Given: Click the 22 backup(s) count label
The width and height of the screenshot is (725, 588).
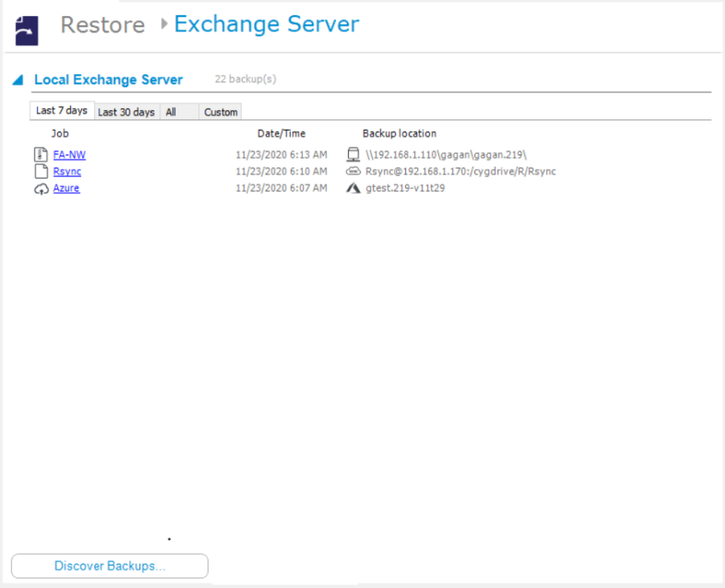Looking at the screenshot, I should (x=245, y=78).
